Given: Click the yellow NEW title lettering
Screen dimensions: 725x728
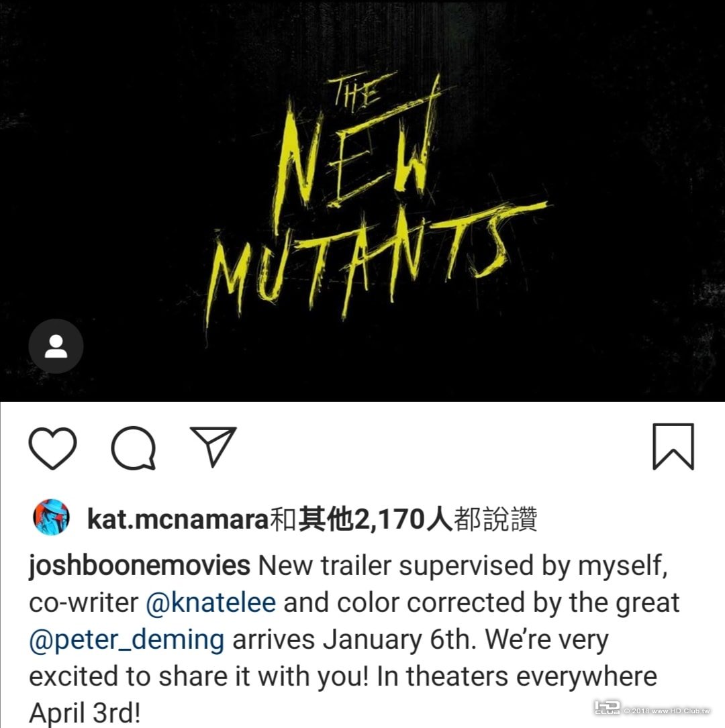Looking at the screenshot, I should (355, 158).
